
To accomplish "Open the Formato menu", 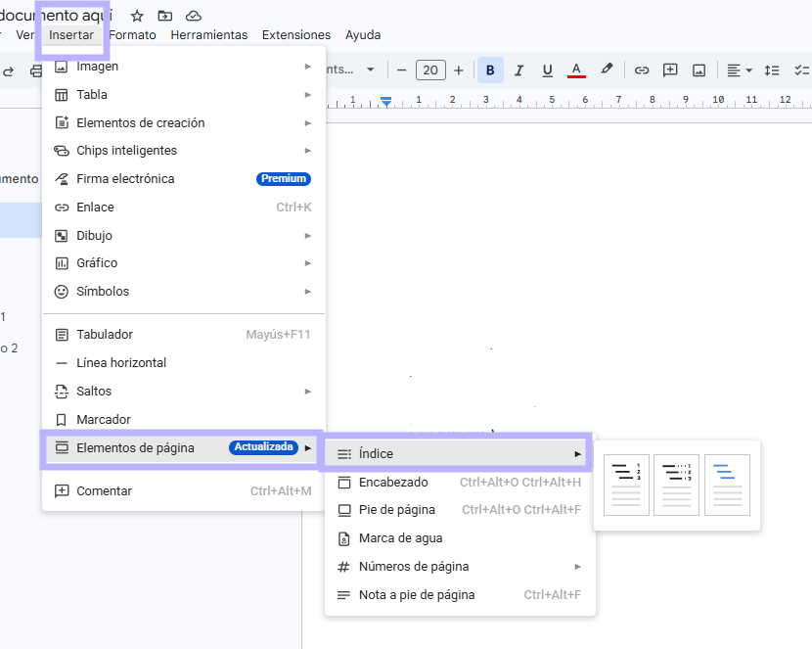I will pos(132,35).
